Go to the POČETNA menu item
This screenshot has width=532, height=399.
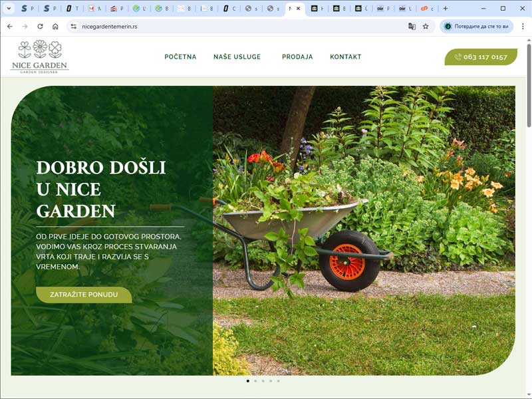[180, 57]
